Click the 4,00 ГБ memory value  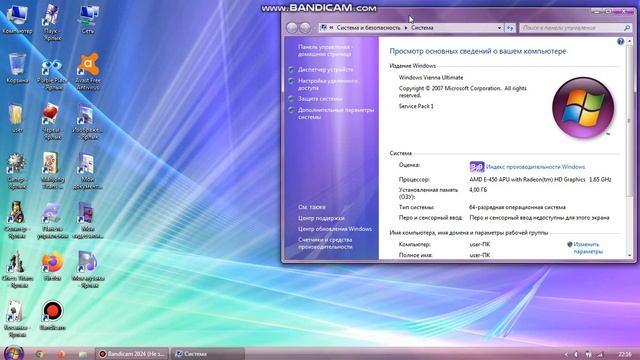tap(478, 190)
